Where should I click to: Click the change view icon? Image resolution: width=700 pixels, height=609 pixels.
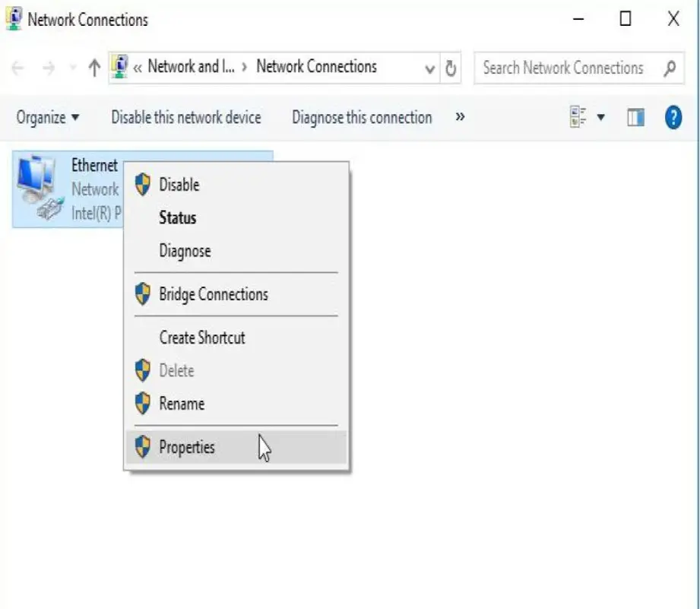(579, 117)
